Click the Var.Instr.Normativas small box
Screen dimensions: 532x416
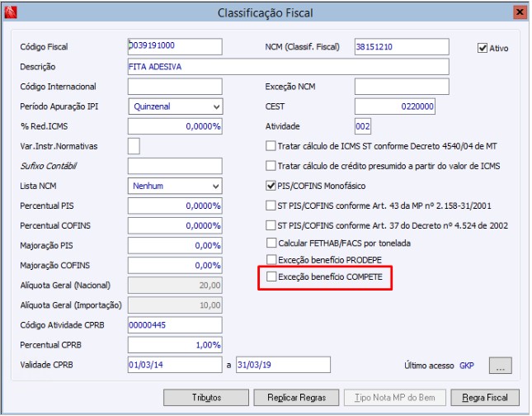tap(134, 146)
